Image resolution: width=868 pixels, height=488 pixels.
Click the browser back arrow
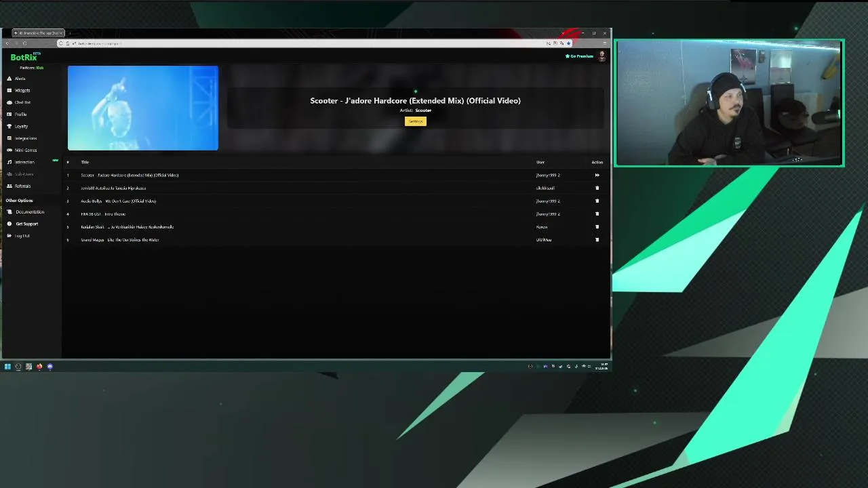(7, 43)
